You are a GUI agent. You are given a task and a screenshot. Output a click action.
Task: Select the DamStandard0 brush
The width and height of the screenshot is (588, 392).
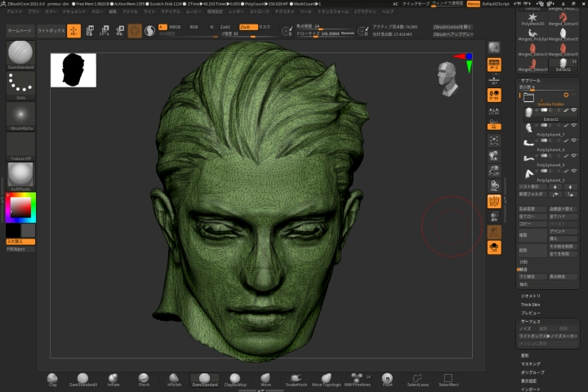click(x=82, y=380)
